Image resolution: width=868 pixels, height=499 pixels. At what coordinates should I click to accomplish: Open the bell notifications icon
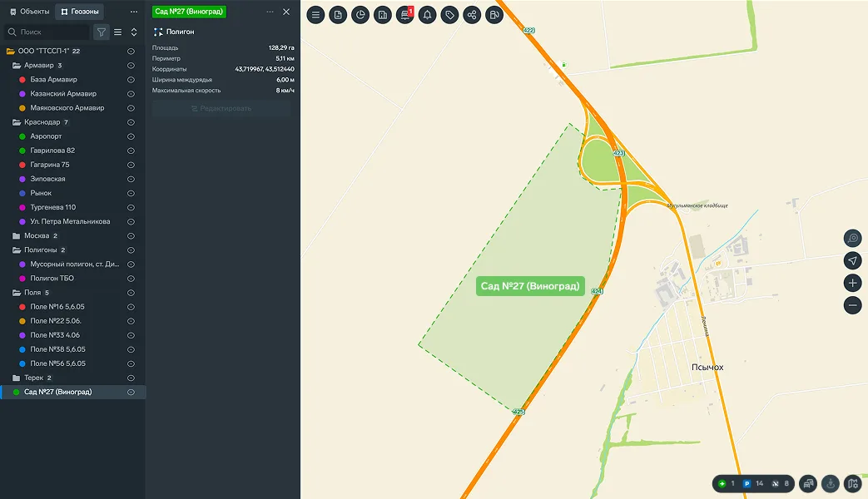tap(428, 15)
